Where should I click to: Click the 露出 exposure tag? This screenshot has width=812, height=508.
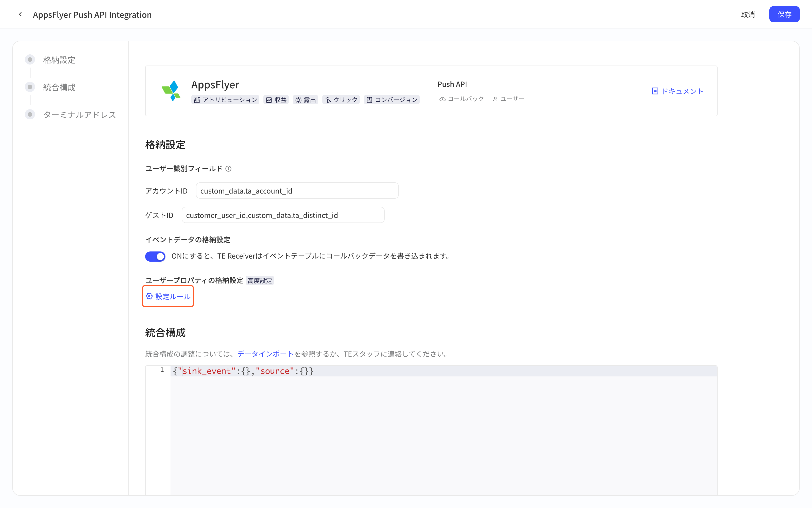pos(305,100)
